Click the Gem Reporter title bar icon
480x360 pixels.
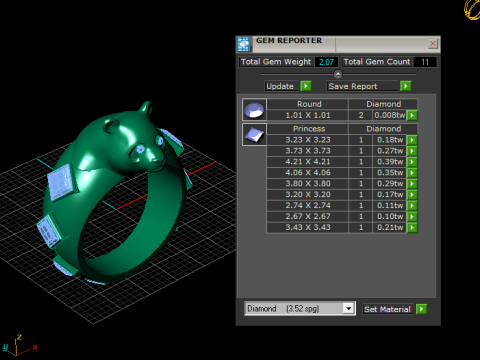[x=244, y=44]
